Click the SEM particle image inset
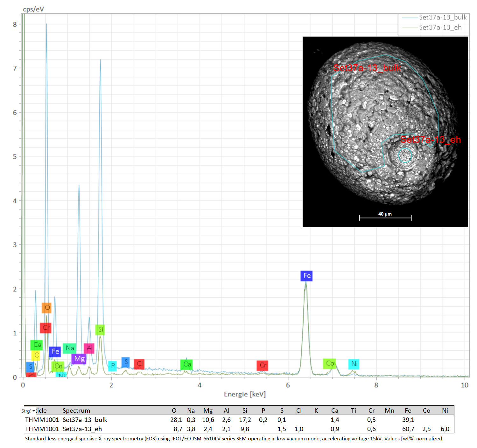 click(385, 132)
